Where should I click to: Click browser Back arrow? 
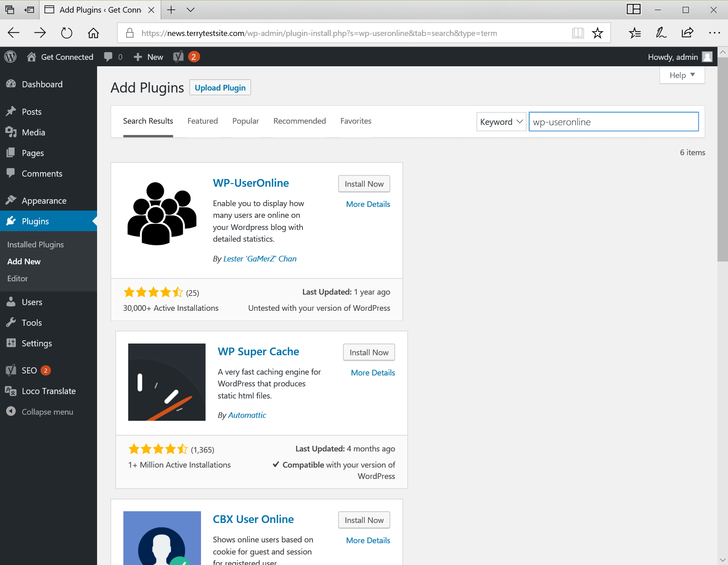[x=14, y=33]
